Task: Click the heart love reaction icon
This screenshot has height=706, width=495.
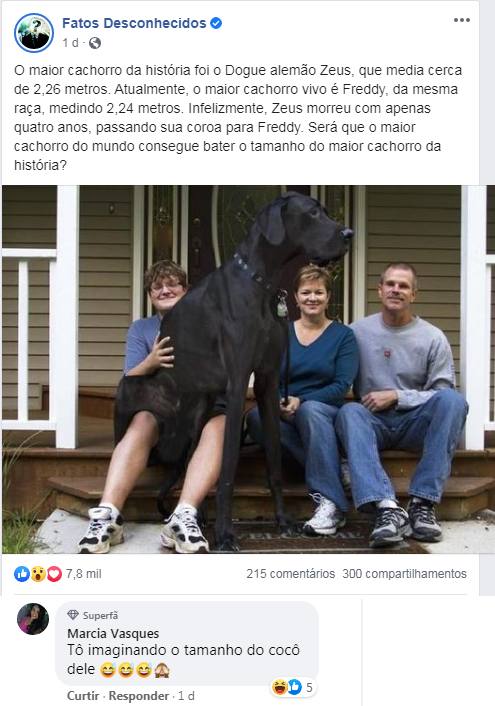Action: (54, 574)
